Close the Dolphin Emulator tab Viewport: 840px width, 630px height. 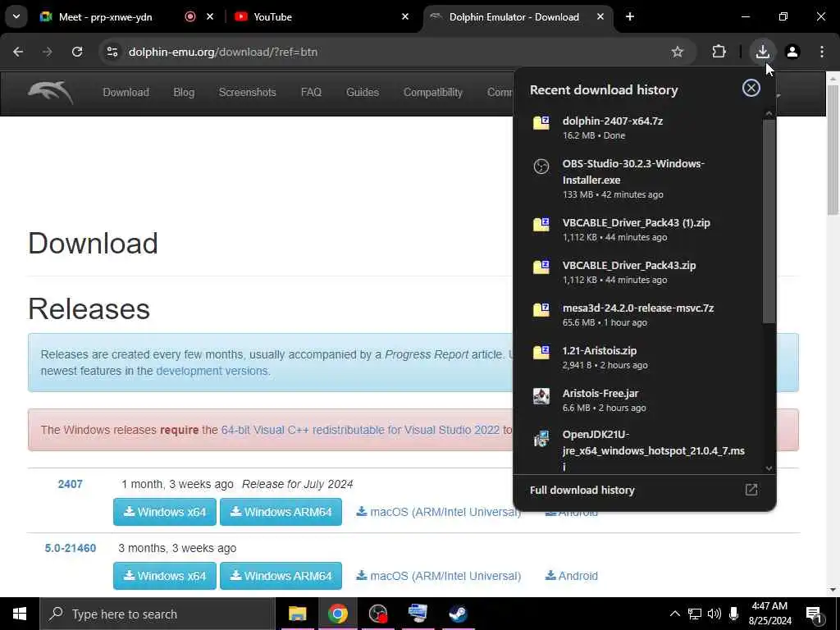tap(600, 16)
